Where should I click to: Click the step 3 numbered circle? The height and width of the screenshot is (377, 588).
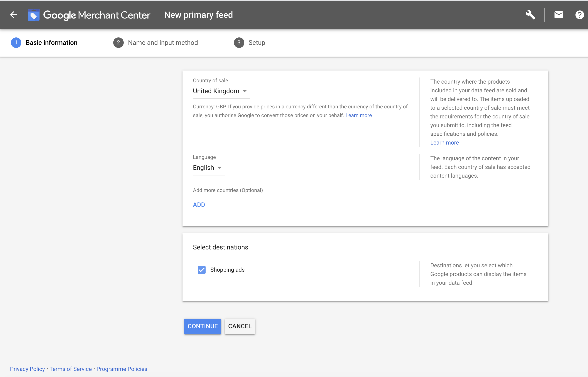tap(239, 43)
